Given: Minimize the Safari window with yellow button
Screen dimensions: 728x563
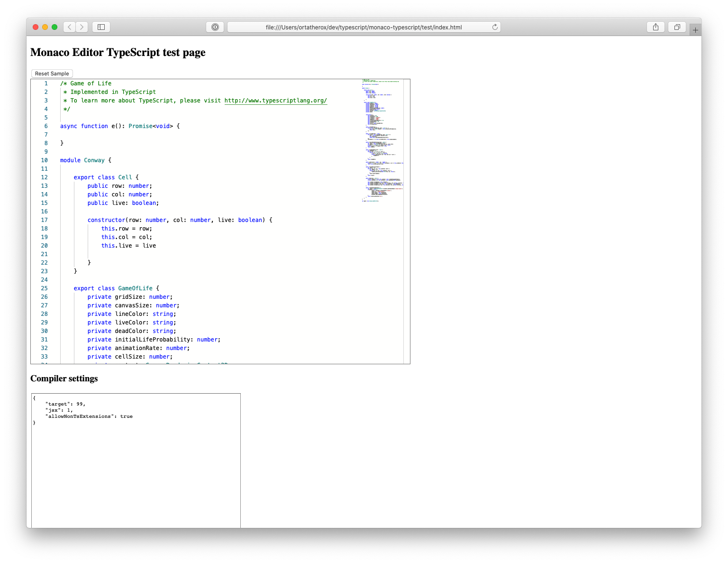Looking at the screenshot, I should (45, 27).
